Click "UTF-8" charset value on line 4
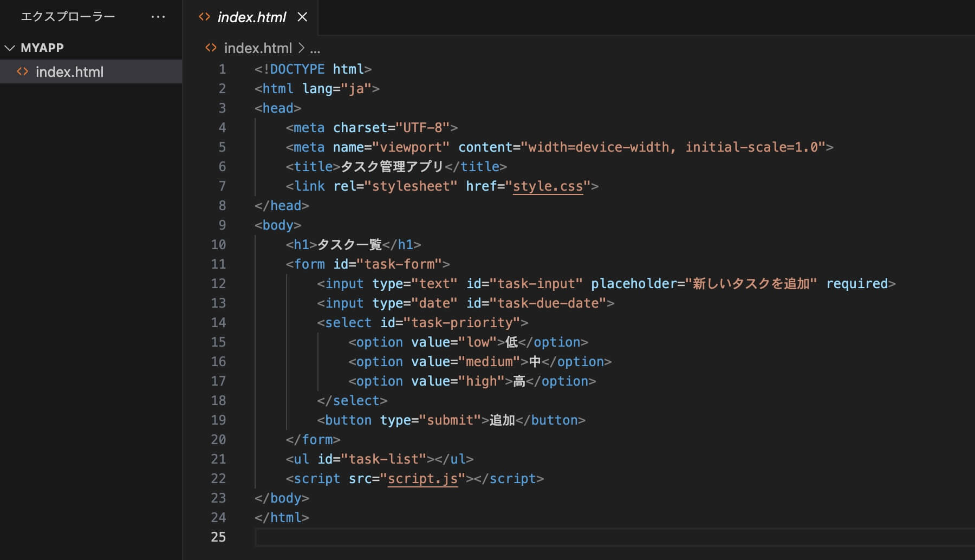The width and height of the screenshot is (975, 560). (x=422, y=128)
